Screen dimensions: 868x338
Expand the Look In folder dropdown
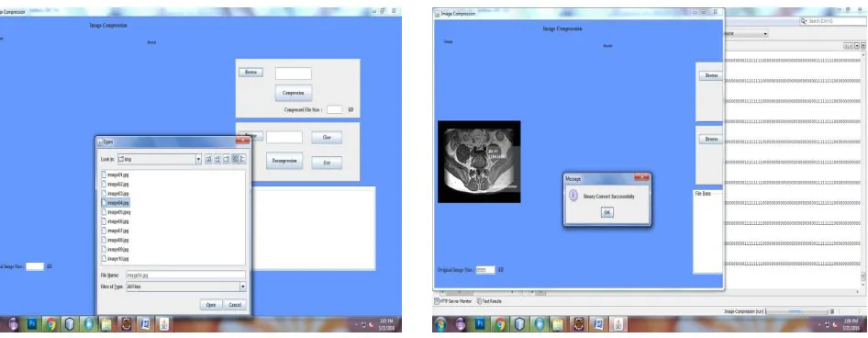click(x=198, y=159)
